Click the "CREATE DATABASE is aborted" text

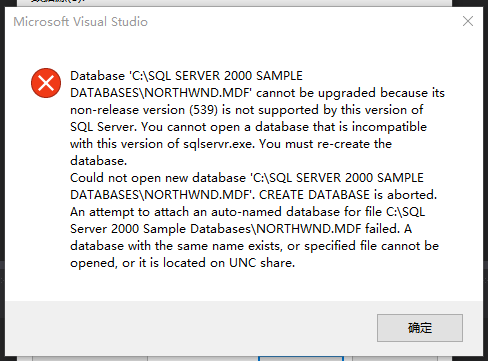click(x=348, y=195)
